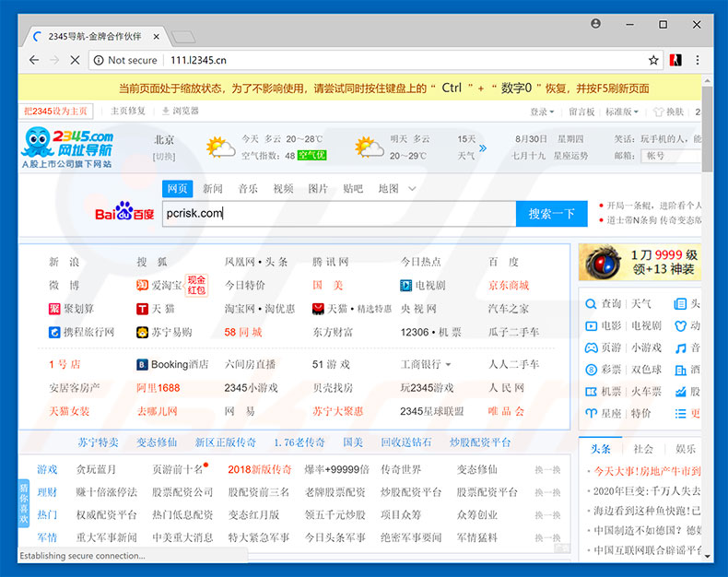
Task: Open the red extension icon in toolbar
Action: 675,60
